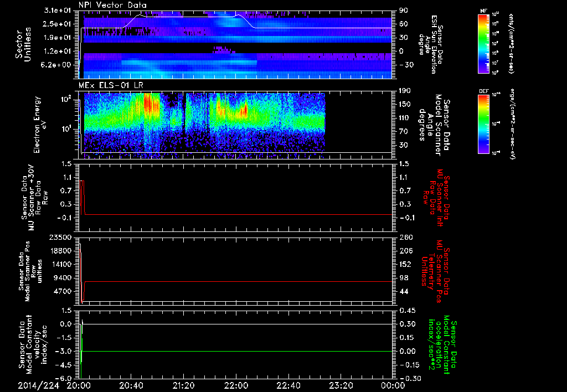Viewport: 567px width, 392px height.
Task: Click the '18800' scanner position tick
Action: point(60,251)
